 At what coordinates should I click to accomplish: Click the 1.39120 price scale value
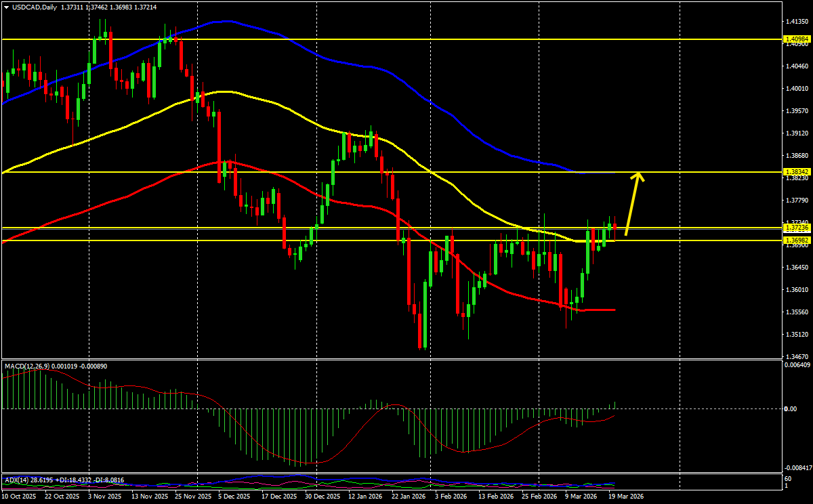[797, 133]
